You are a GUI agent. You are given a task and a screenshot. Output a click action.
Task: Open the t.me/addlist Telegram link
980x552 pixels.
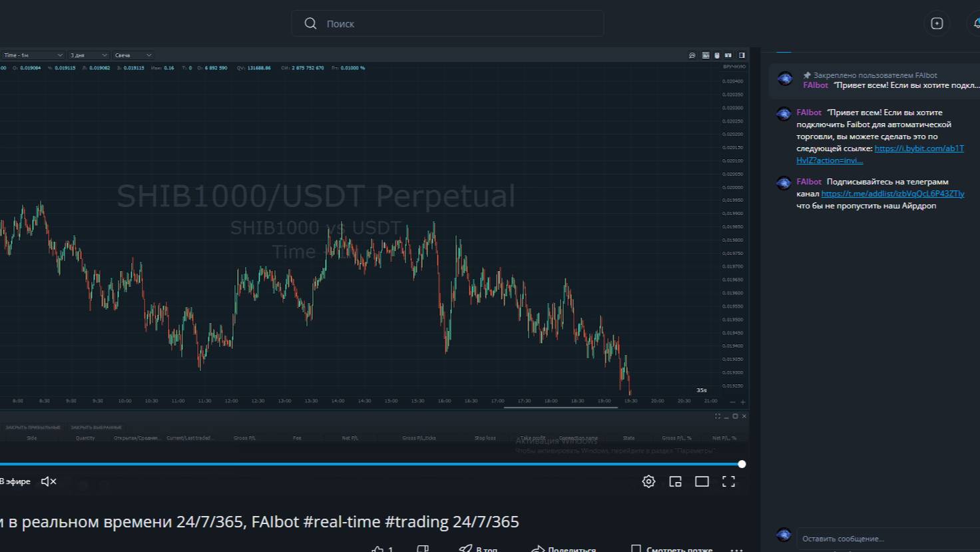tap(892, 194)
